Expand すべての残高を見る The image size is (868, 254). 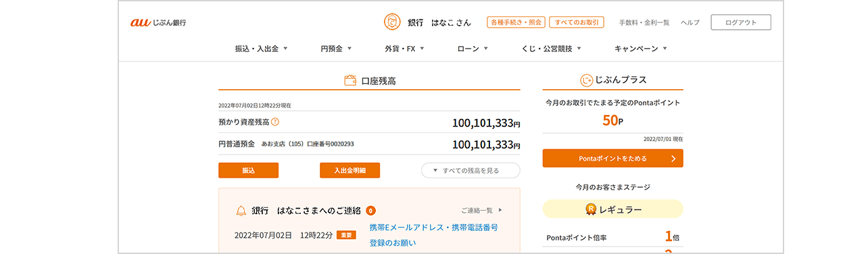tap(471, 170)
